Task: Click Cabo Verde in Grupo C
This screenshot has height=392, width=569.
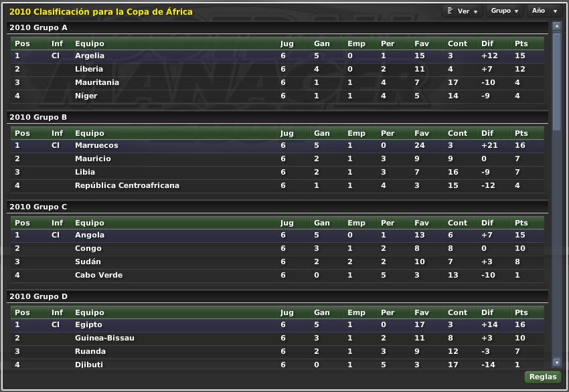Action: pyautogui.click(x=98, y=276)
